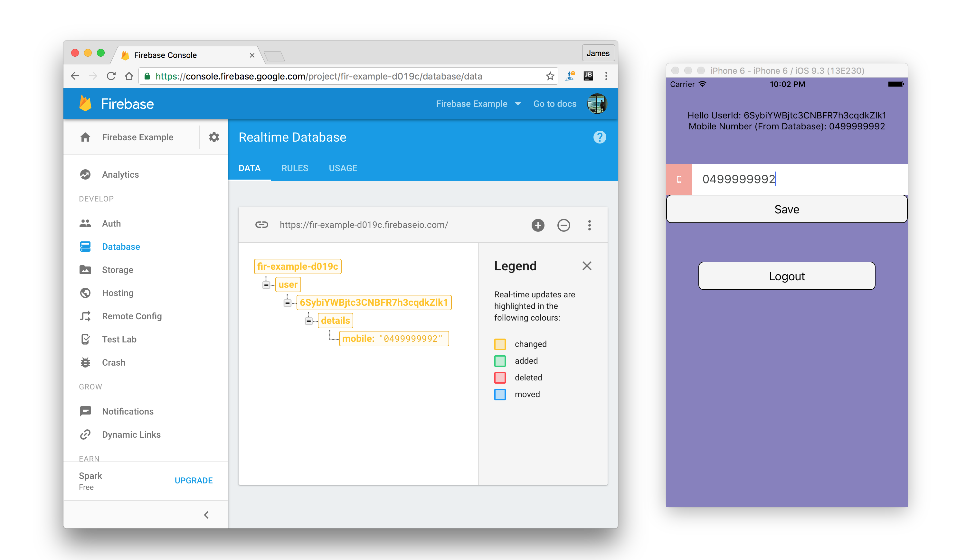
Task: Click the help question mark icon
Action: coord(600,137)
